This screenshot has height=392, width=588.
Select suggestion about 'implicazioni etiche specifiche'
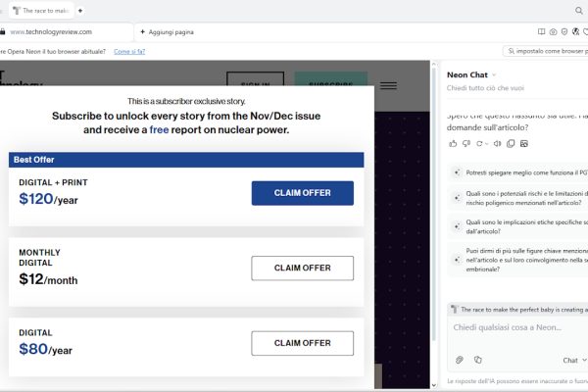pos(519,226)
